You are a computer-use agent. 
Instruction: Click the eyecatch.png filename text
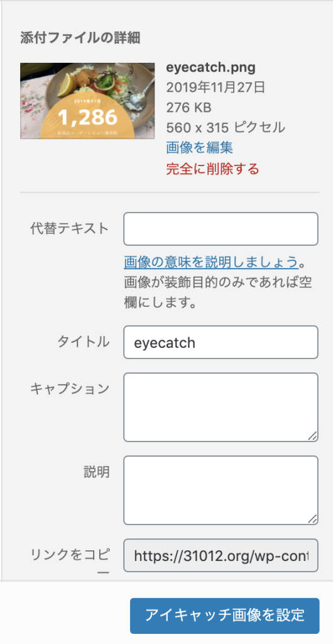pos(210,67)
